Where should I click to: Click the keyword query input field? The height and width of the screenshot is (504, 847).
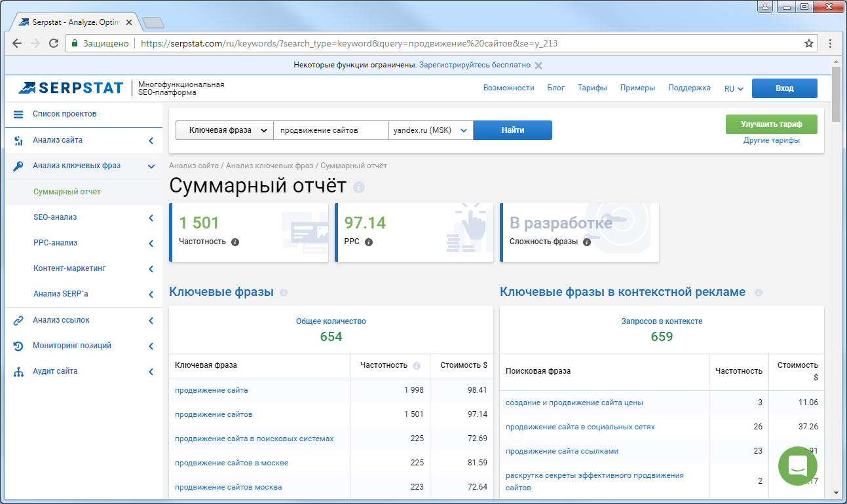tap(330, 130)
